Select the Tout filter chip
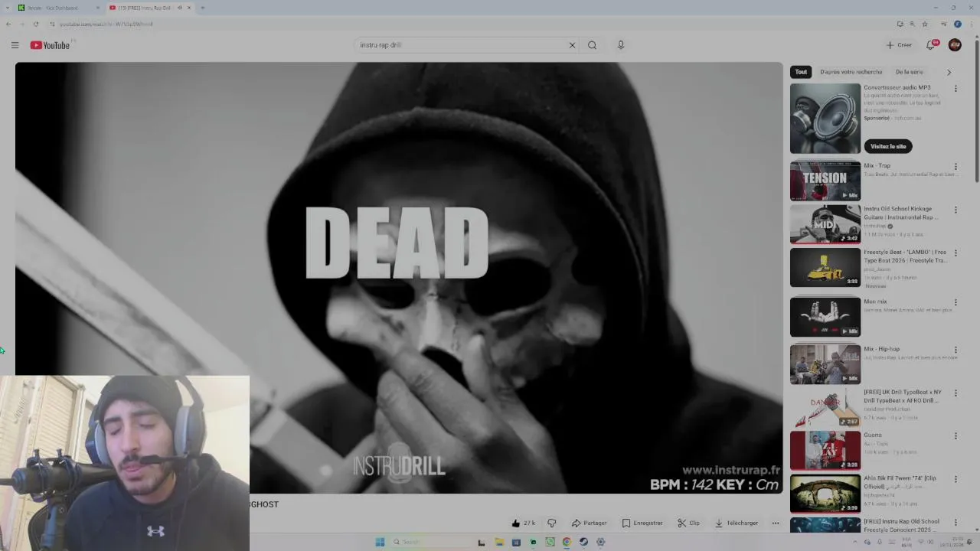The width and height of the screenshot is (980, 551). (801, 72)
